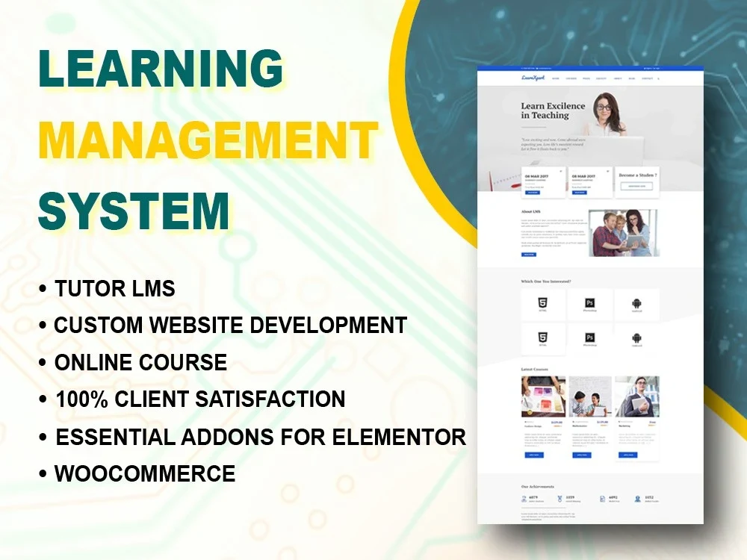The image size is (747, 560).
Task: Click the person icon beside 1052
Action: point(638,499)
